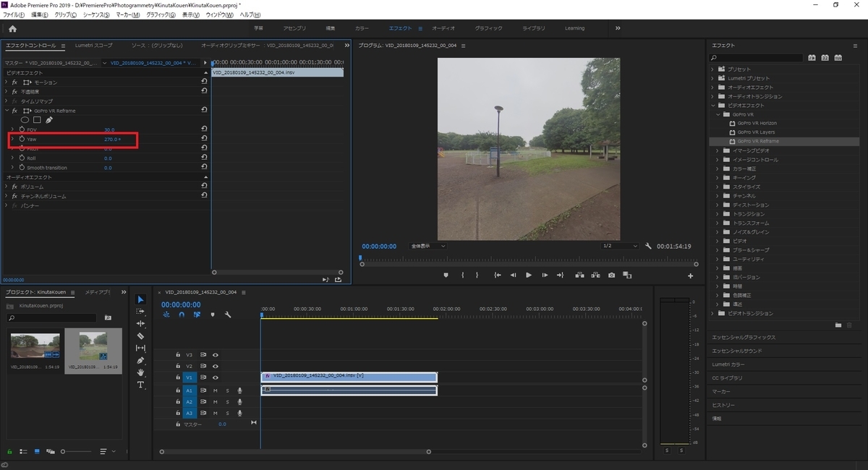Select the Hand tool

pos(141,372)
